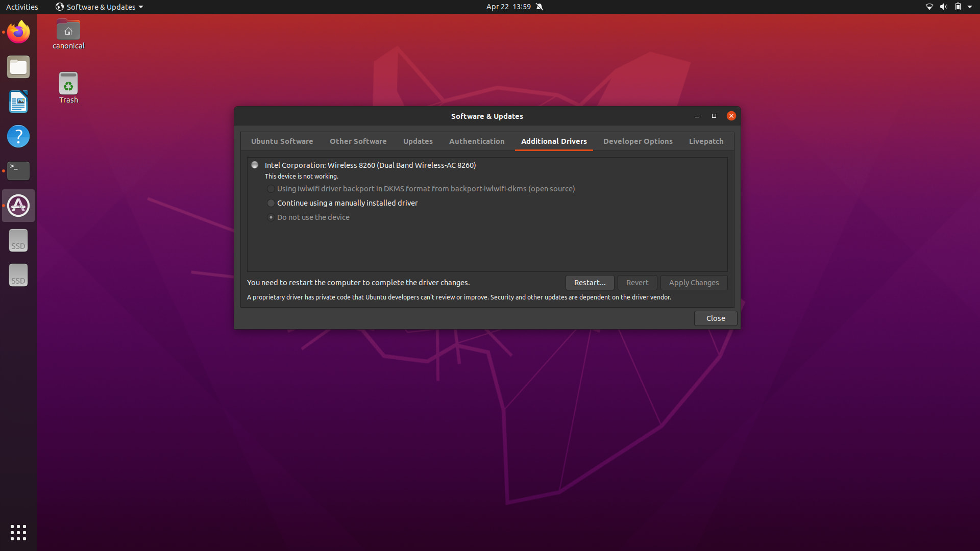The width and height of the screenshot is (980, 551).
Task: Open the Help icon in the dock
Action: [18, 136]
